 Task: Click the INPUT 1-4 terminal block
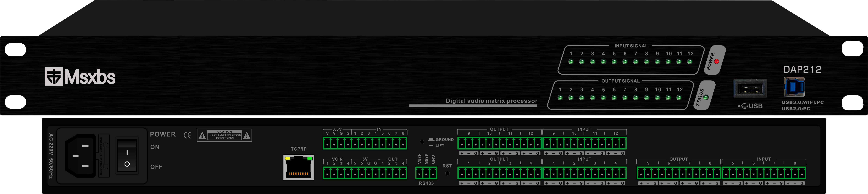[584, 173]
